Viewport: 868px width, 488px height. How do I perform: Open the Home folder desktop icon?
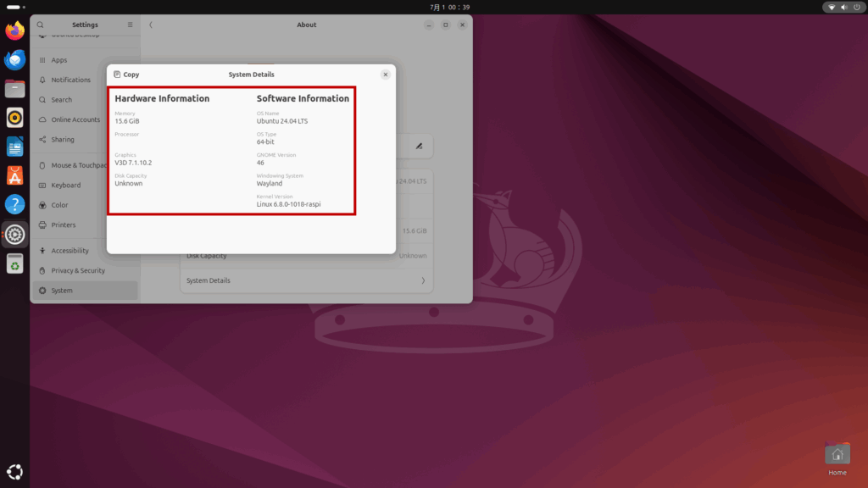837,458
